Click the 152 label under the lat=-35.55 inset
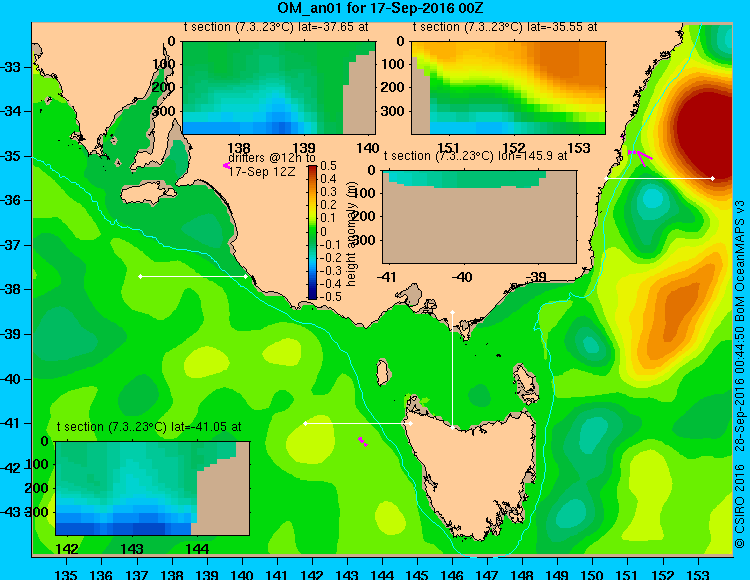This screenshot has height=580, width=750. pos(514,148)
